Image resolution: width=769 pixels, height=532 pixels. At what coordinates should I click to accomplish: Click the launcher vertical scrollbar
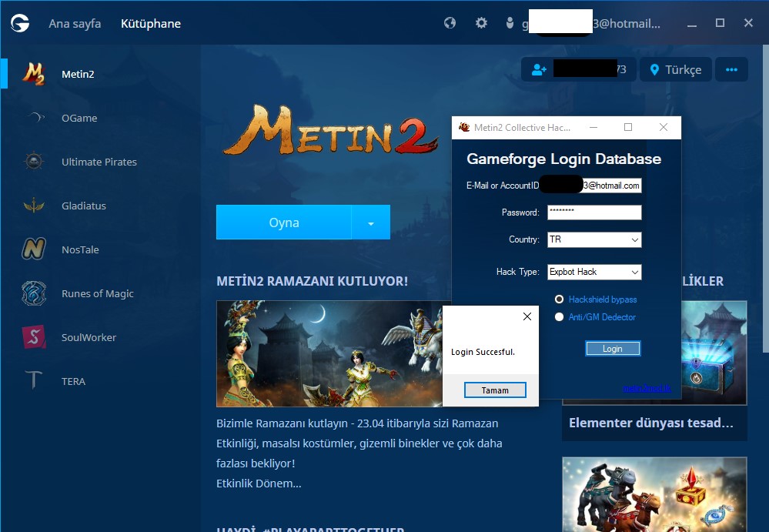click(766, 199)
